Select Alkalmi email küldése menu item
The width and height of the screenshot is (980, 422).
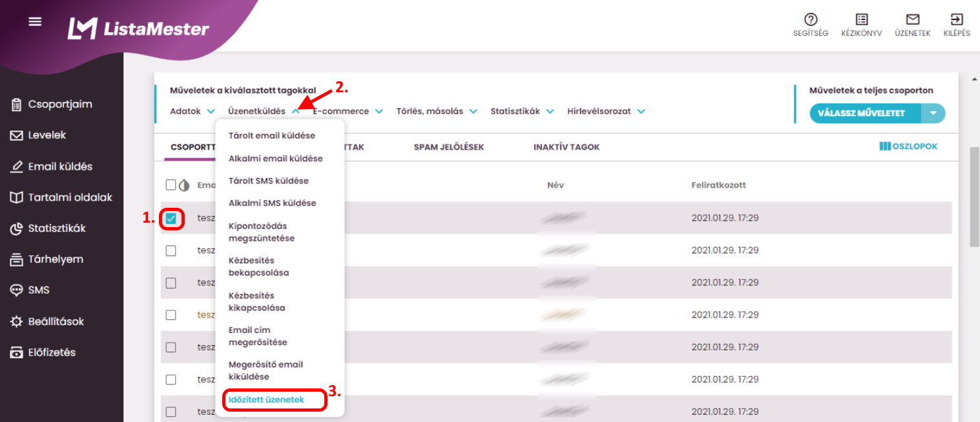[x=276, y=158]
